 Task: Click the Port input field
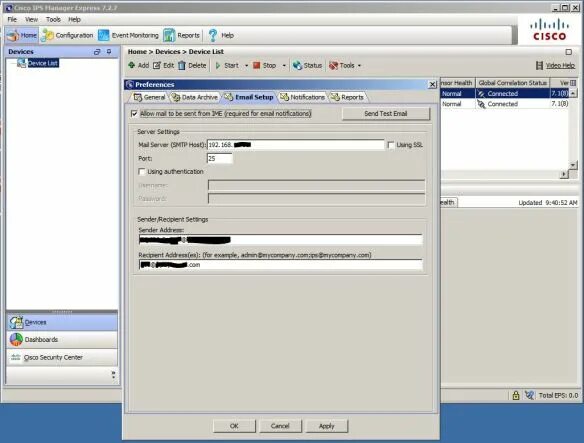point(220,159)
